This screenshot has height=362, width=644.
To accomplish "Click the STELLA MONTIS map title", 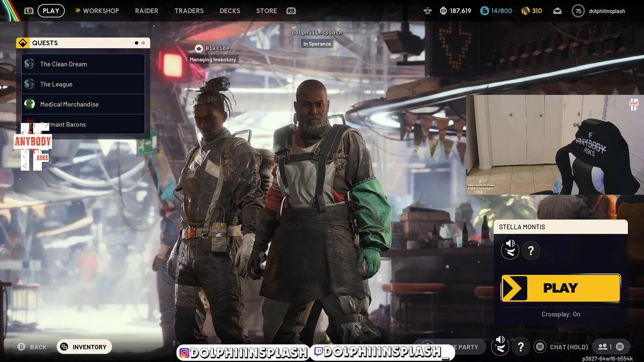I will tap(522, 227).
